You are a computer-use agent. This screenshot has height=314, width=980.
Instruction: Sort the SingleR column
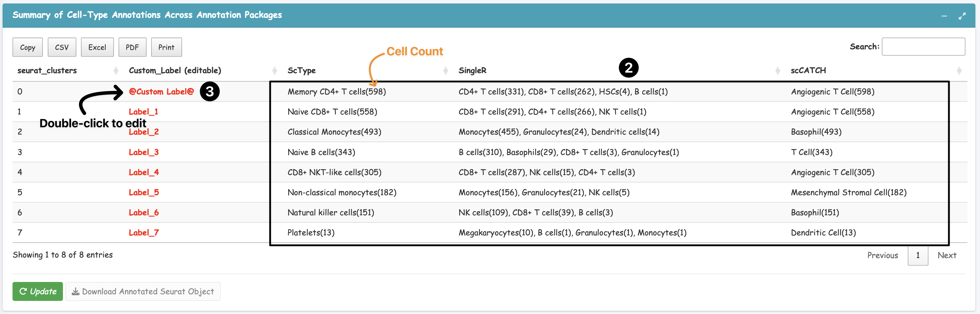(x=778, y=70)
